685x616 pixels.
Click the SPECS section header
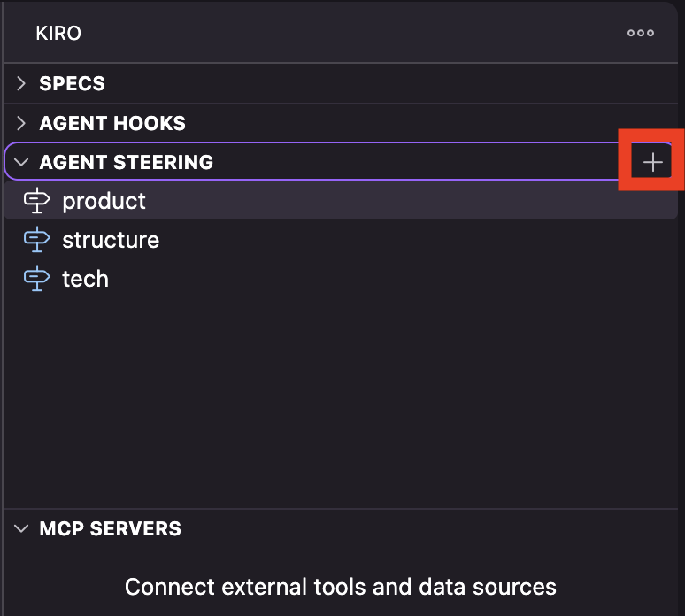coord(341,83)
